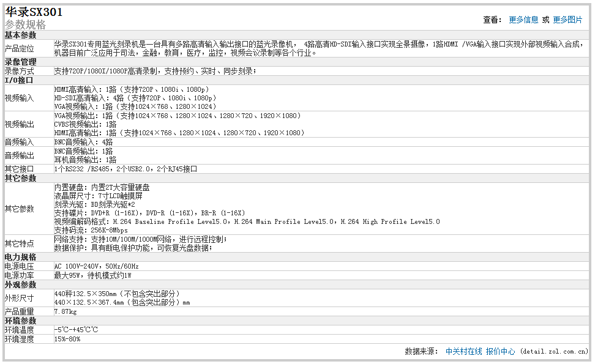Image resolution: width=595 pixels, height=364 pixels.
Task: Select the 其它特点 row label
Action: coord(20,243)
